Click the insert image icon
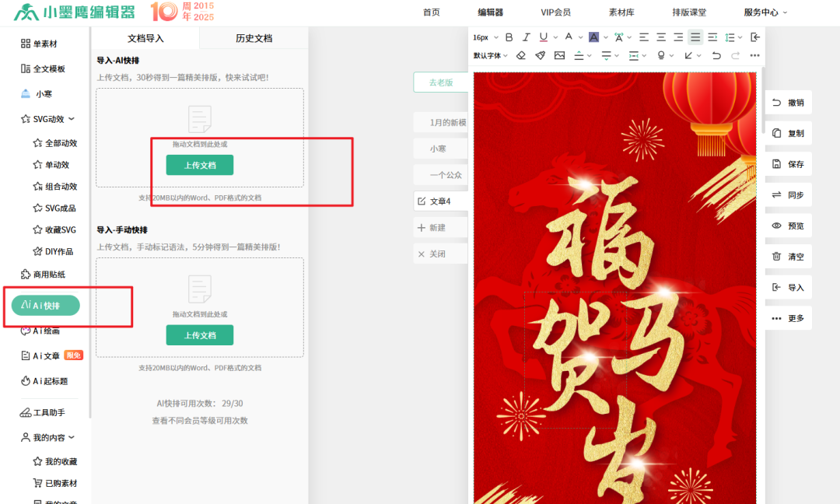The width and height of the screenshot is (840, 504). point(558,54)
